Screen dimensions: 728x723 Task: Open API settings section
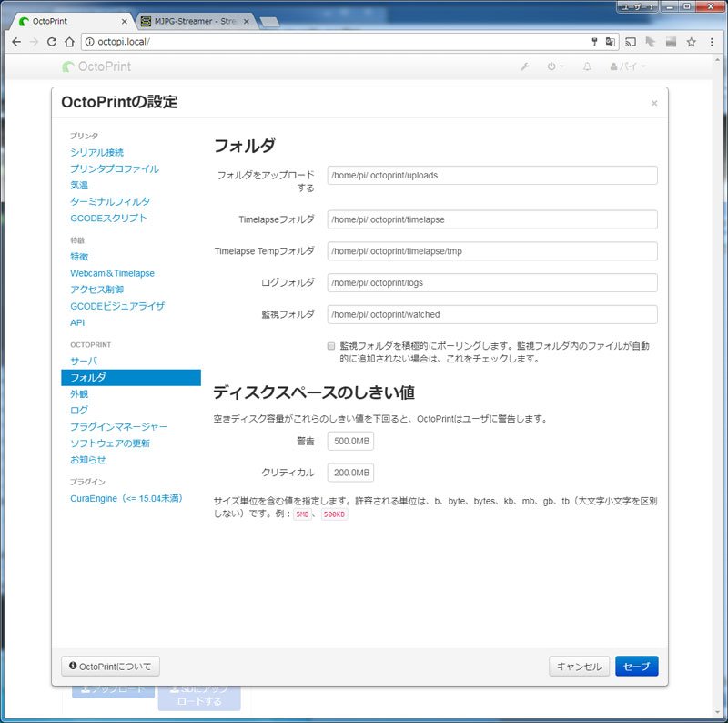[77, 322]
